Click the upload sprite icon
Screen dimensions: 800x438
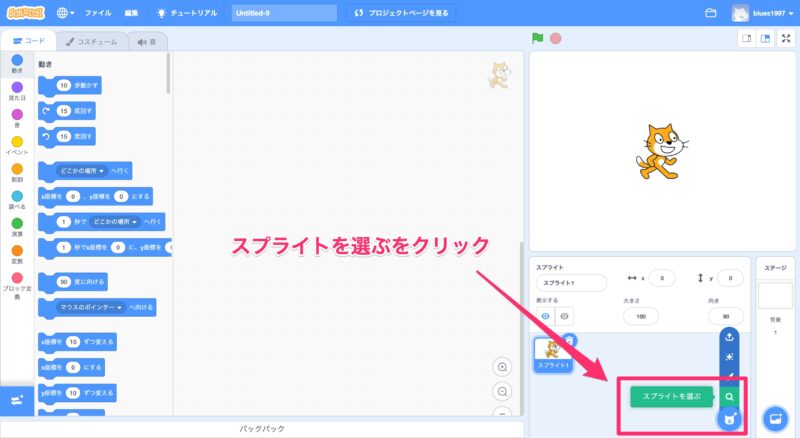pyautogui.click(x=730, y=336)
